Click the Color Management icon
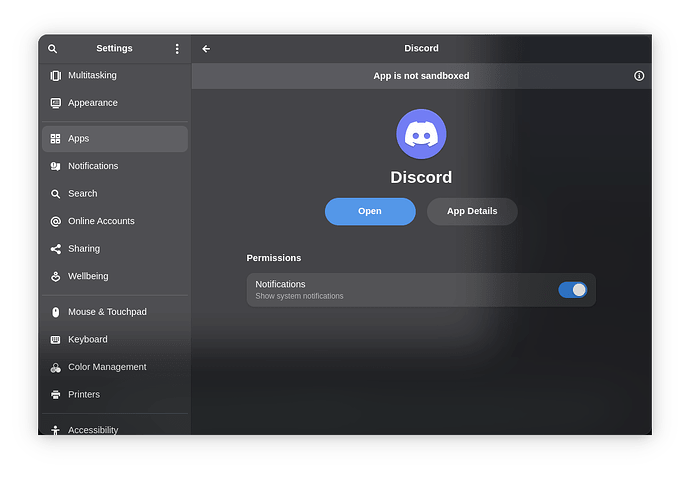This screenshot has width=690, height=477. pyautogui.click(x=55, y=367)
